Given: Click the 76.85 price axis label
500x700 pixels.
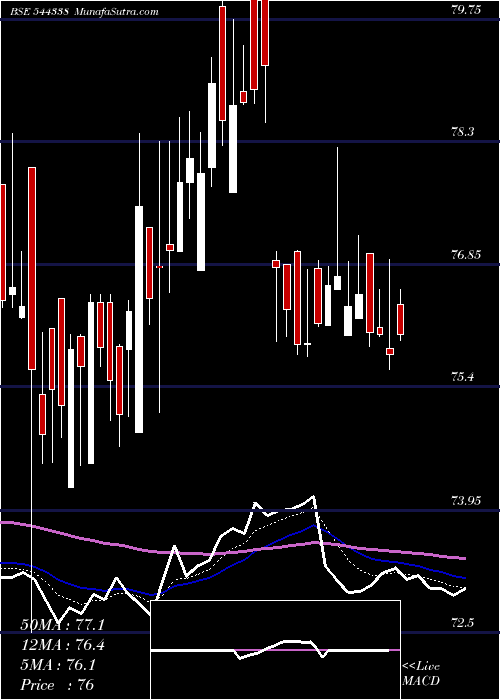Looking at the screenshot, I should click(x=466, y=255).
